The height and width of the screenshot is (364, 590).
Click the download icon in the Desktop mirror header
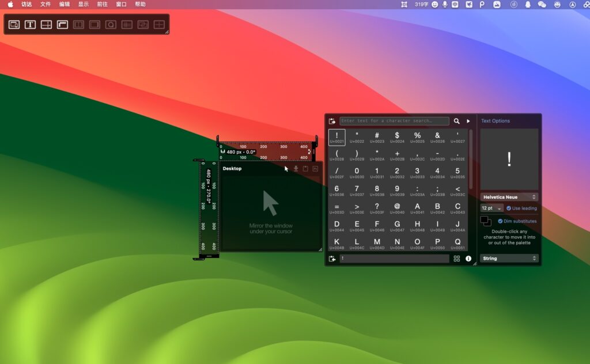296,169
